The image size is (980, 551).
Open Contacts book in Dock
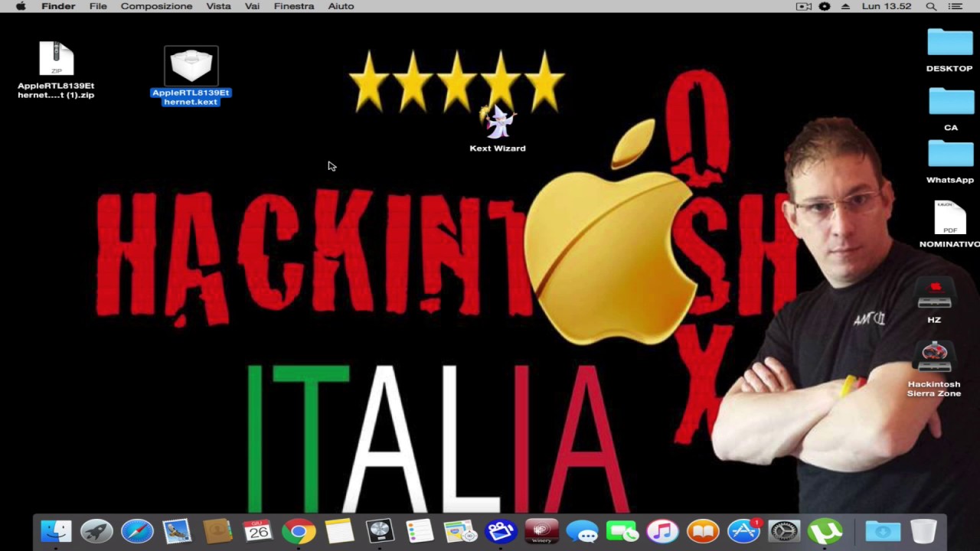pos(217,531)
